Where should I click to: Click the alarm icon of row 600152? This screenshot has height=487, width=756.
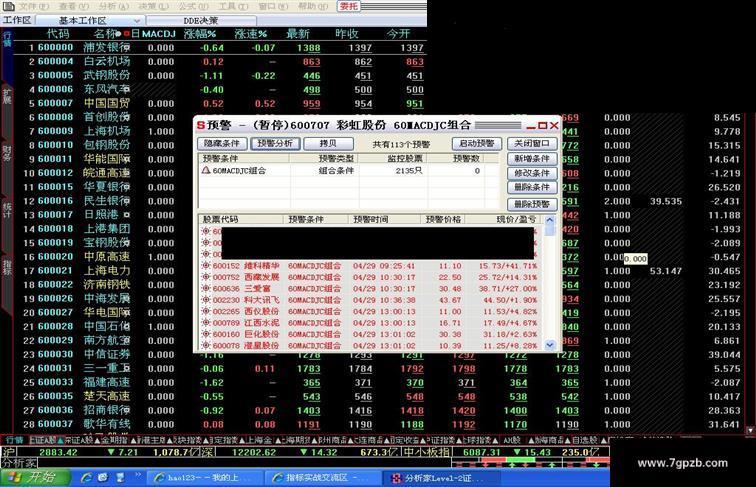pos(206,266)
